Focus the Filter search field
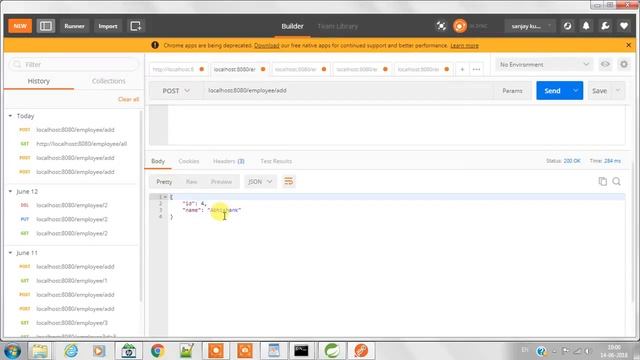Viewport: 640px width, 360px height. coord(74,64)
